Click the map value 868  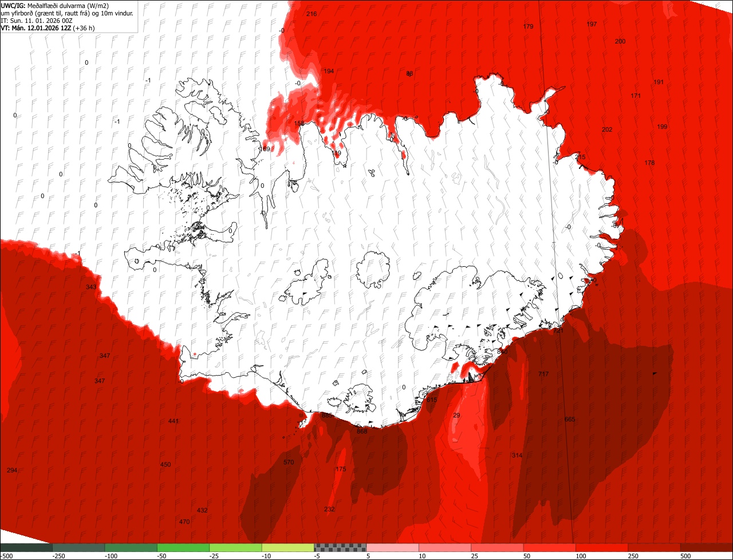362,431
